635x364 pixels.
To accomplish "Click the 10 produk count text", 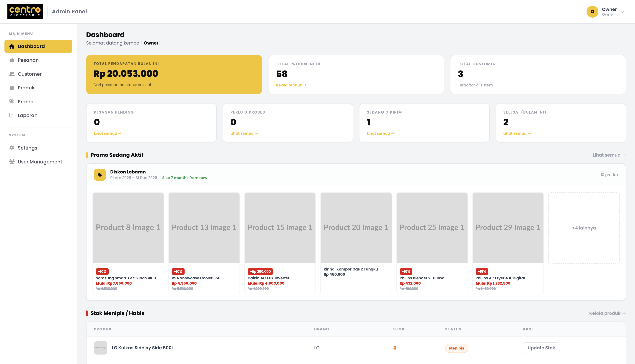I will coord(609,175).
